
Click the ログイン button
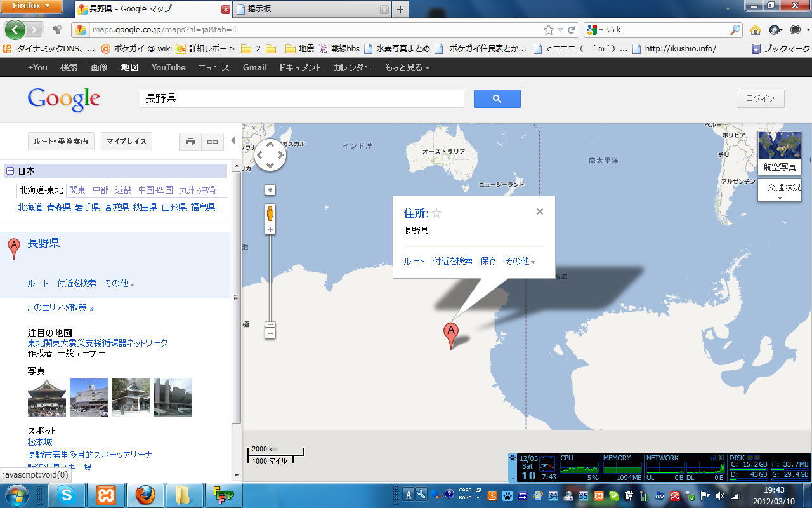coord(760,98)
